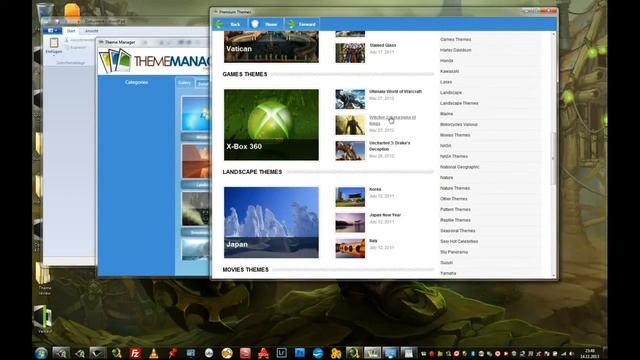Launch FileZilla from the taskbar

[135, 353]
